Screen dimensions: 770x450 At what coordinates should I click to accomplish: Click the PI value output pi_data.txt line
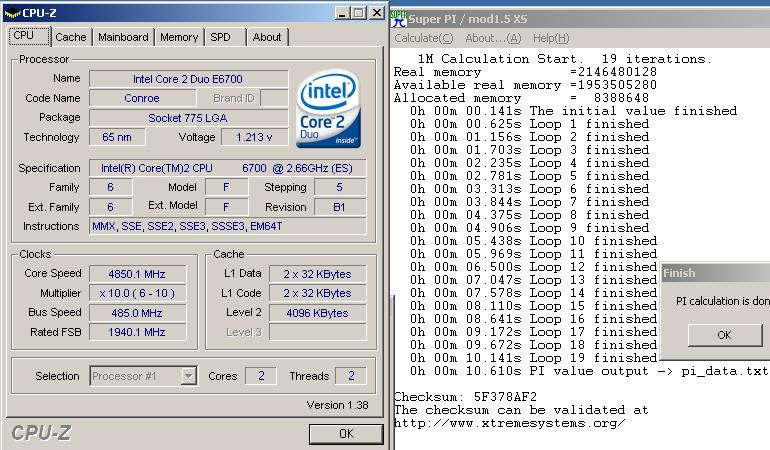(x=589, y=371)
